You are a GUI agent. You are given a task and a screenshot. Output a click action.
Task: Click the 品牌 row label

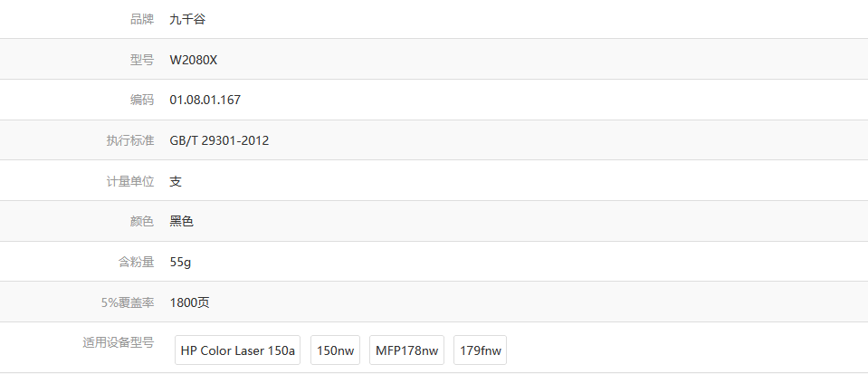141,19
